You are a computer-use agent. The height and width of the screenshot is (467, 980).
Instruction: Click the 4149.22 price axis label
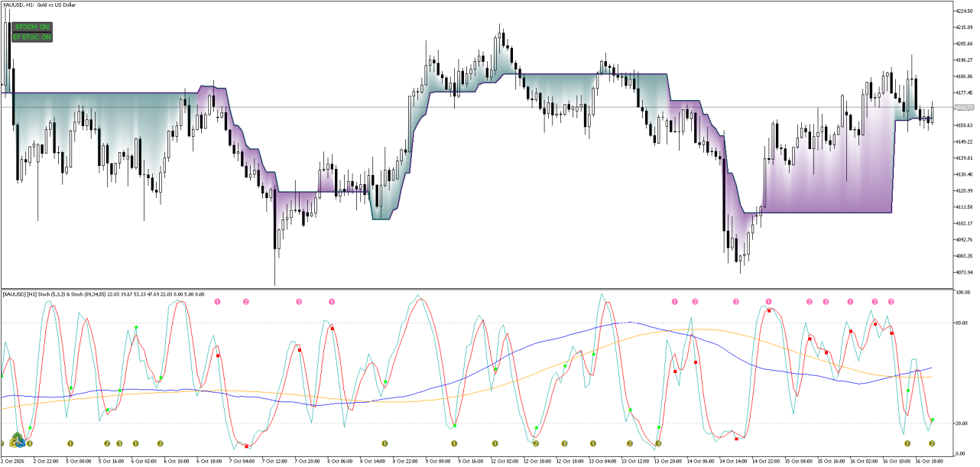(x=964, y=141)
